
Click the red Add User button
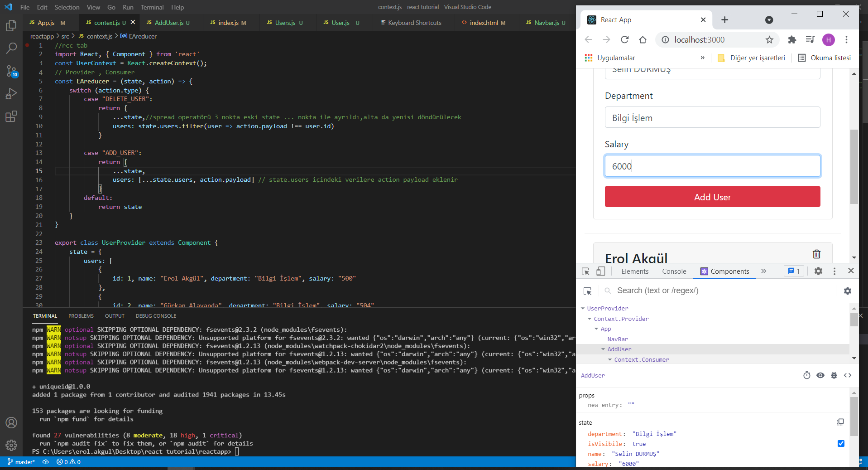click(x=712, y=197)
